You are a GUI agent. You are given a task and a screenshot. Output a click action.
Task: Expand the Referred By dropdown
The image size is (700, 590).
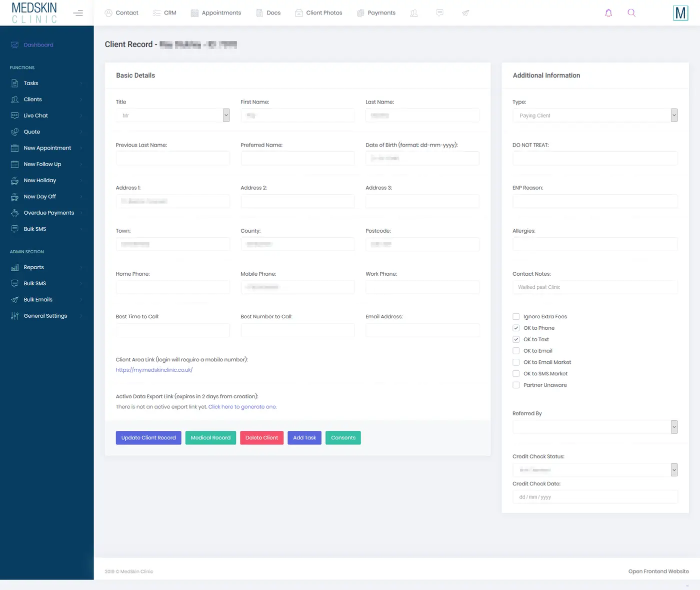point(595,427)
